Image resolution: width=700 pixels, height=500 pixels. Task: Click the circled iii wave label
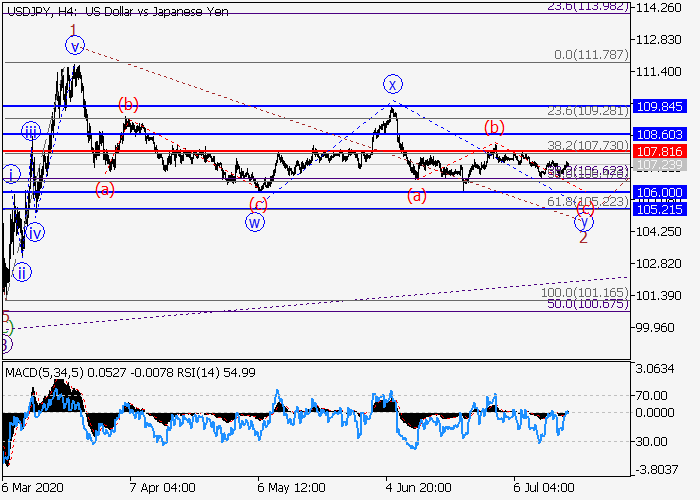31,131
